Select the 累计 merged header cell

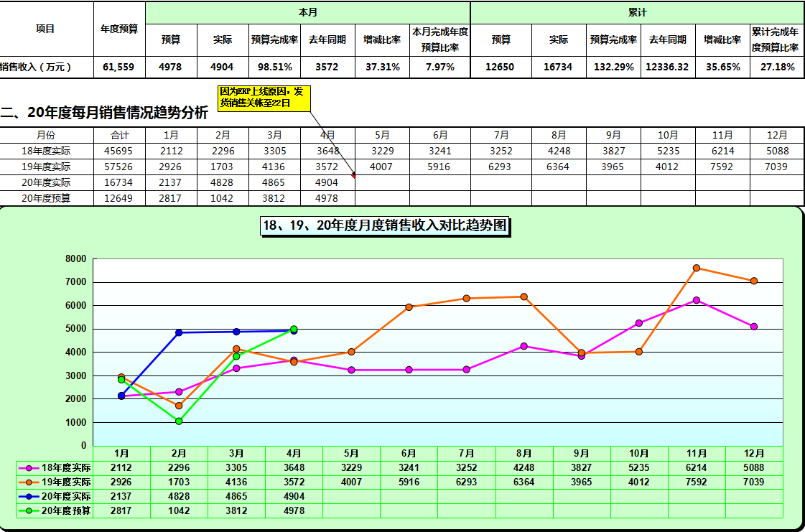[x=636, y=13]
